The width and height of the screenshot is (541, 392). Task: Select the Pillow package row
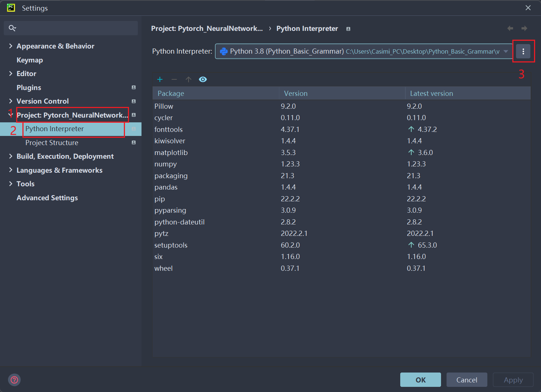click(341, 106)
